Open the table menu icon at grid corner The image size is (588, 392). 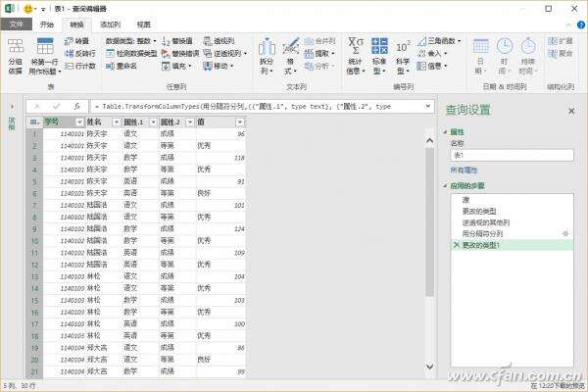click(x=34, y=122)
